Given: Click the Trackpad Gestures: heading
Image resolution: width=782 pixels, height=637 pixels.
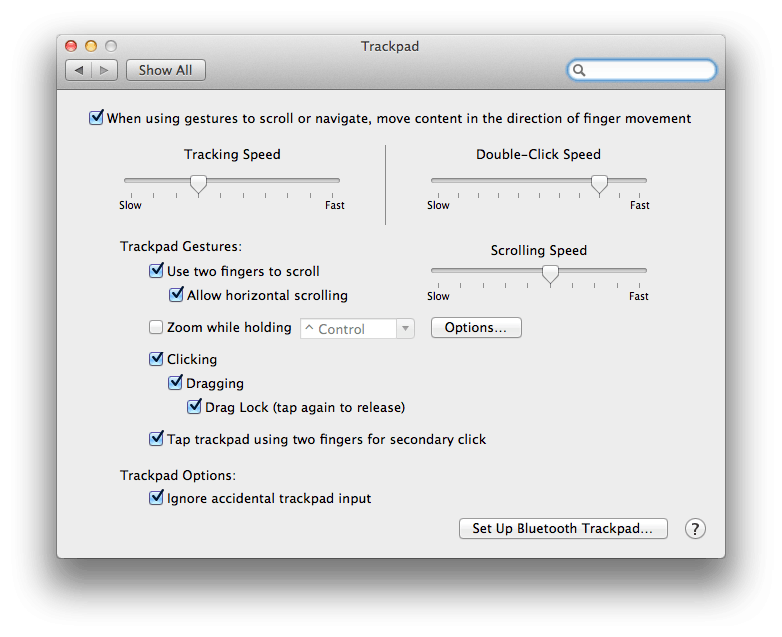Looking at the screenshot, I should (x=181, y=246).
